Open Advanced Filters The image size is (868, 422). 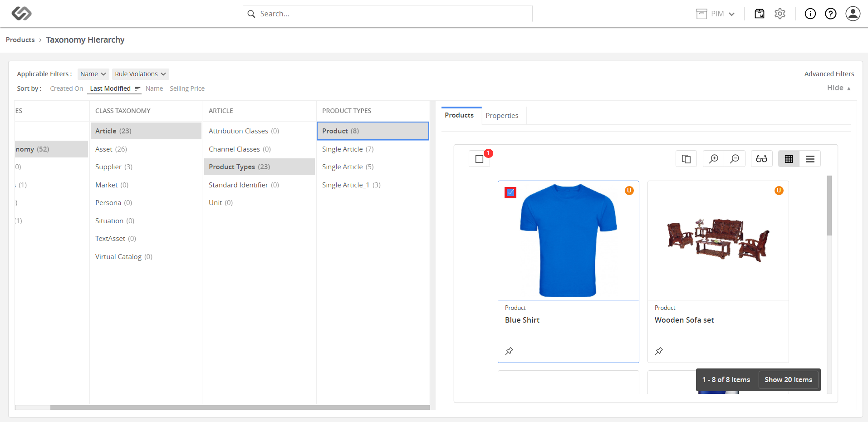point(829,74)
